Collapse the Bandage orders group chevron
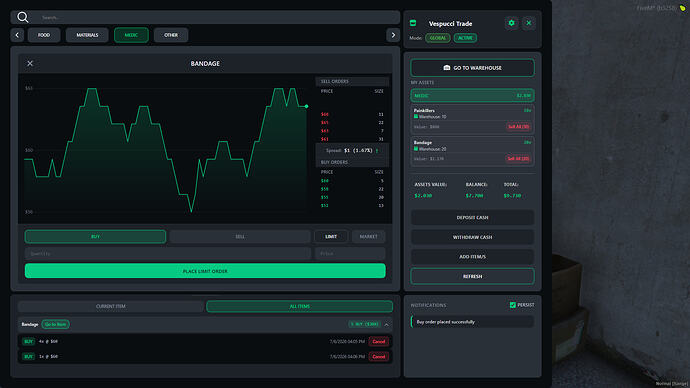Viewport: 690px width, 388px height. click(386, 325)
